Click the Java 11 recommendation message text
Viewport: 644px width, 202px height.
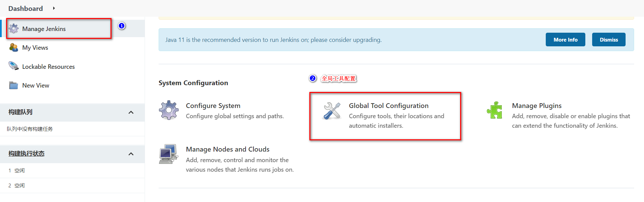[x=274, y=40]
